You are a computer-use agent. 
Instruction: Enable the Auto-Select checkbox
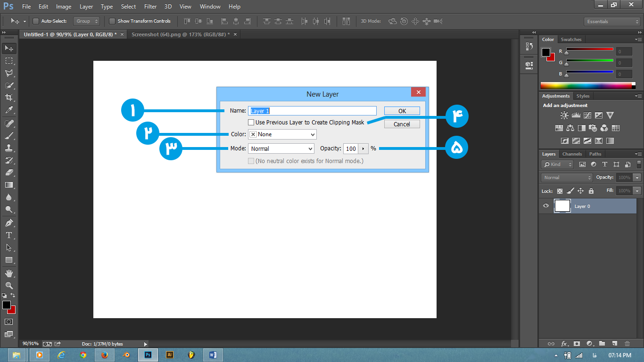coord(36,21)
